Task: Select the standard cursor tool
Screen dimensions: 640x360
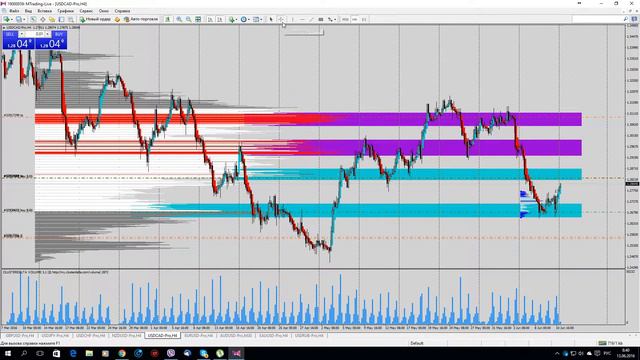Action: tap(271, 19)
